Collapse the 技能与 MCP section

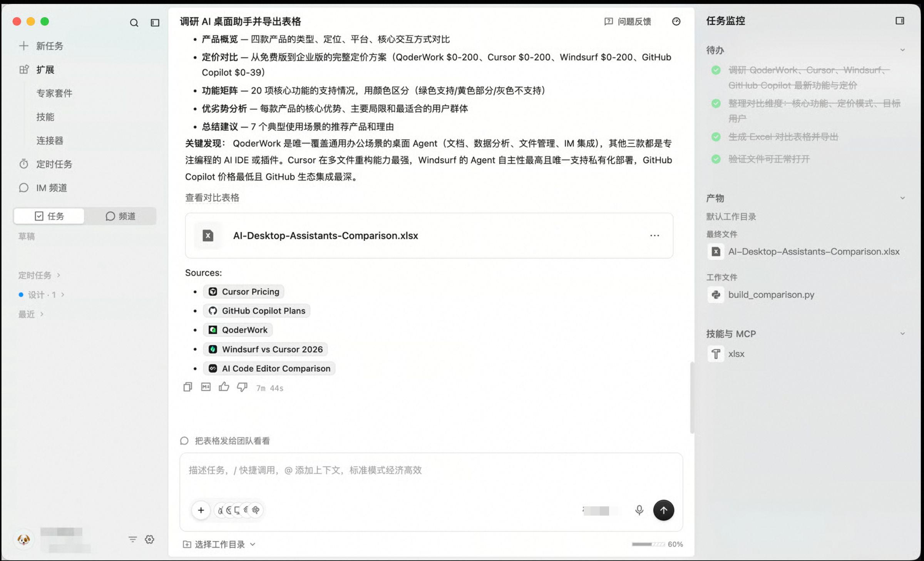902,334
